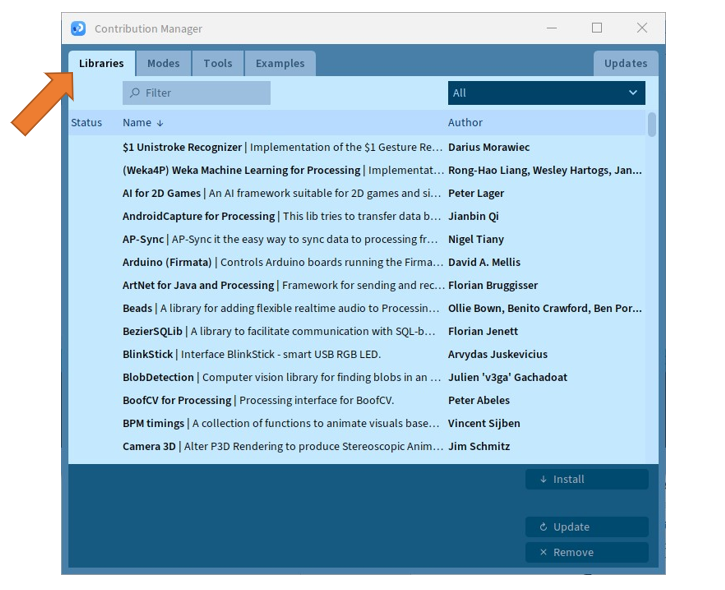Image resolution: width=725 pixels, height=590 pixels.
Task: Click the download arrow icon on Install
Action: tap(543, 479)
